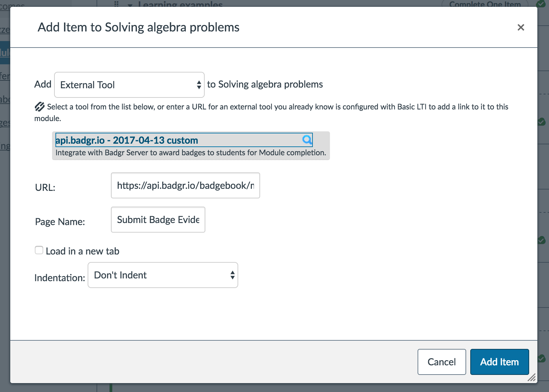This screenshot has height=392, width=549.
Task: Click green published checkmark beside Complete One Item
Action: coord(541,4)
